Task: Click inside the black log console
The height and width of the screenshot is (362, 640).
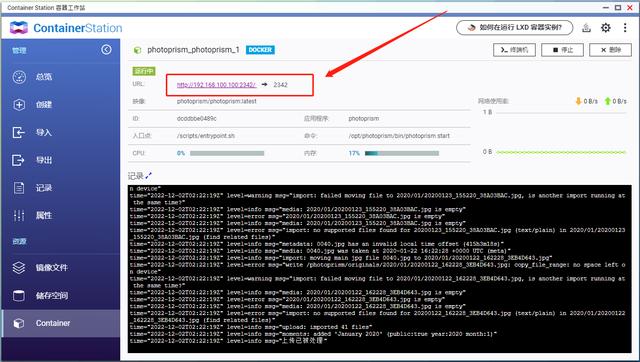Action: coord(380,269)
